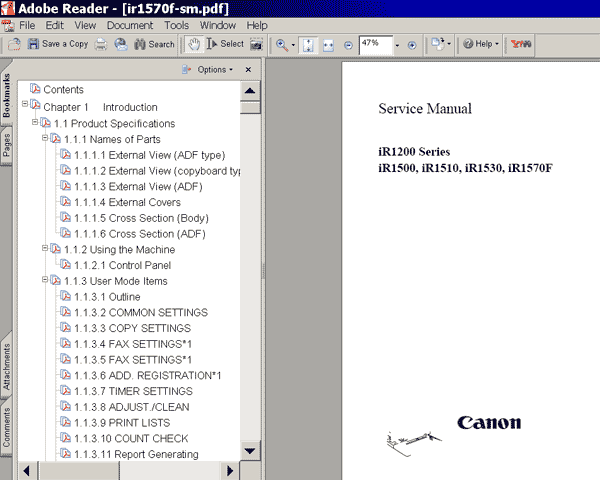The height and width of the screenshot is (480, 600).
Task: Collapse the Chapter 1 Introduction bookmark
Action: (x=25, y=104)
